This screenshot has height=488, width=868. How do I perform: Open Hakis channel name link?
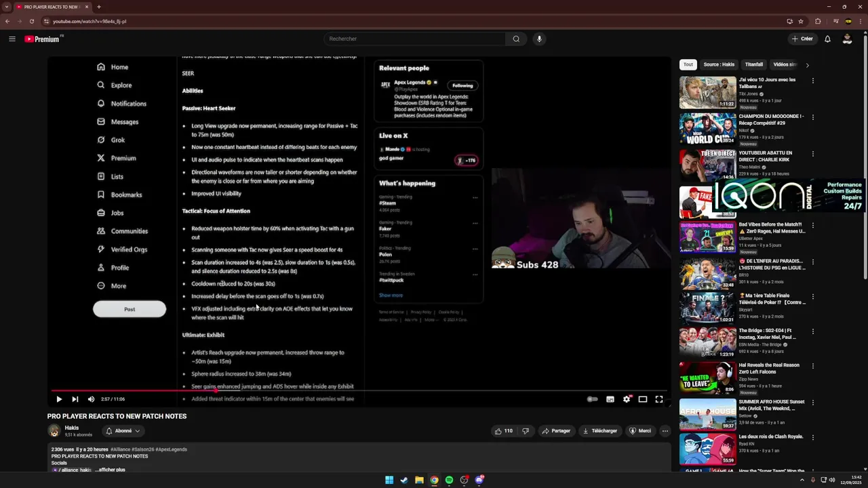[x=72, y=428]
